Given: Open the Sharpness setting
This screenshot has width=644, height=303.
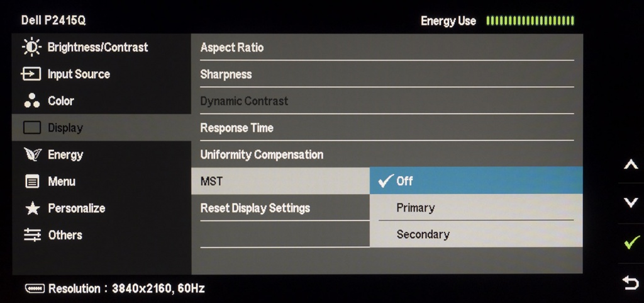Looking at the screenshot, I should [x=226, y=74].
